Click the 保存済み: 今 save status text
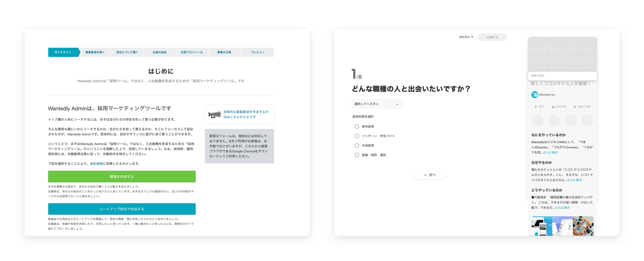Viewport: 644px width, 261px height. (x=466, y=37)
